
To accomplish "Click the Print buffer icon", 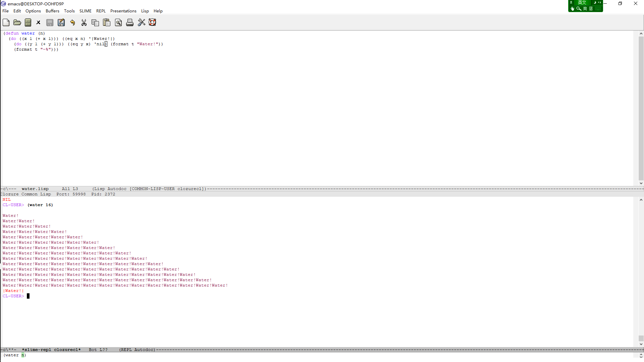I will click(130, 22).
